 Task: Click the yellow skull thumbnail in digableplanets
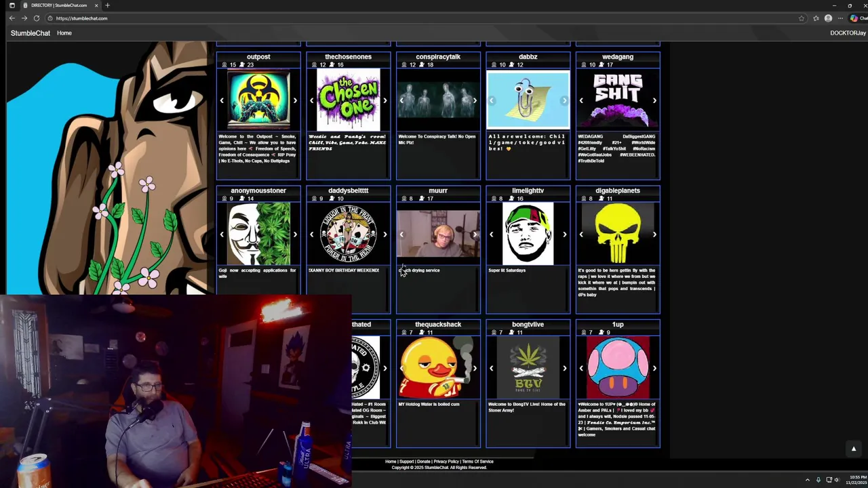click(x=618, y=234)
